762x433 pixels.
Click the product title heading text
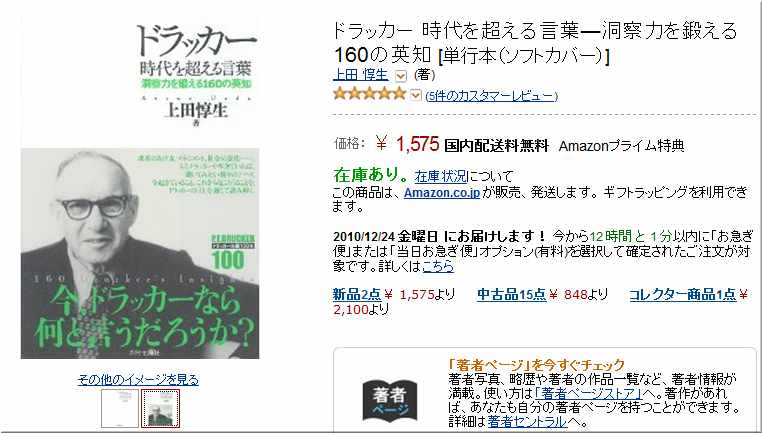click(x=535, y=43)
